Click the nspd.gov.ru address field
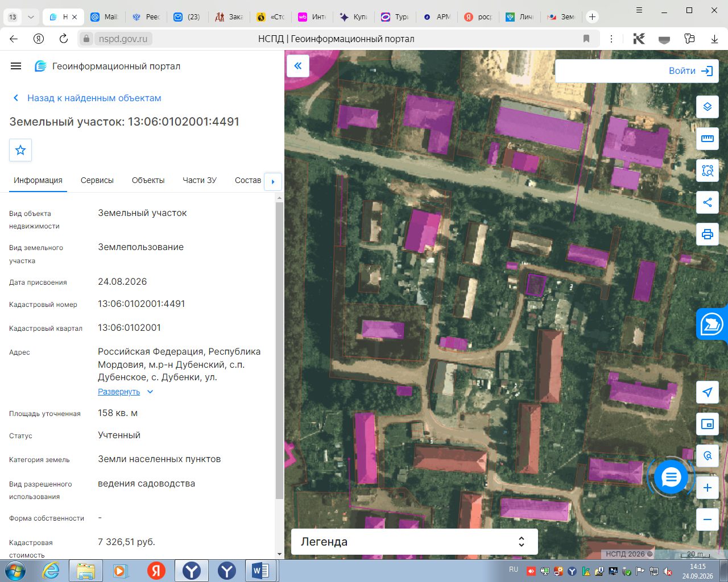Image resolution: width=728 pixels, height=582 pixels. (123, 39)
